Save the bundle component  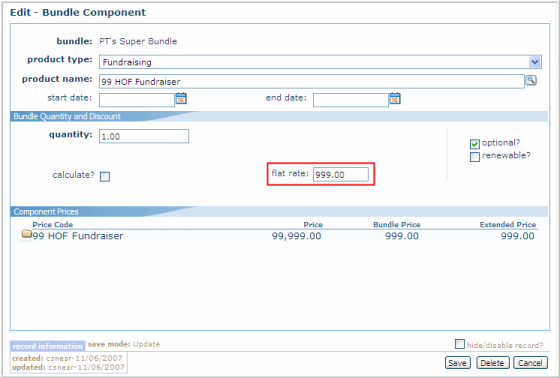tap(458, 363)
